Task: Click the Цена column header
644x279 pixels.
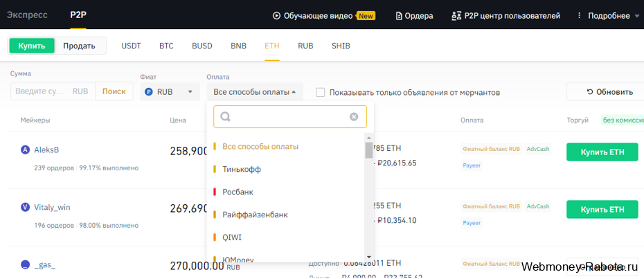Action: click(178, 120)
